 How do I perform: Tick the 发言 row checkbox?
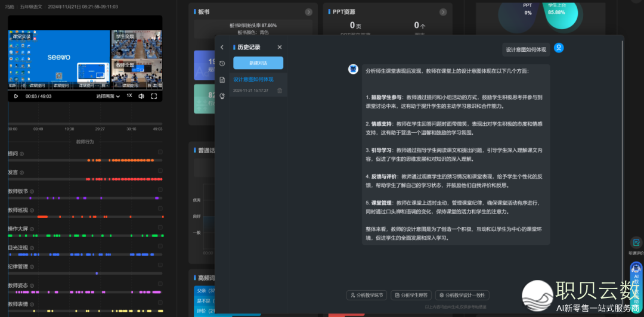160,171
